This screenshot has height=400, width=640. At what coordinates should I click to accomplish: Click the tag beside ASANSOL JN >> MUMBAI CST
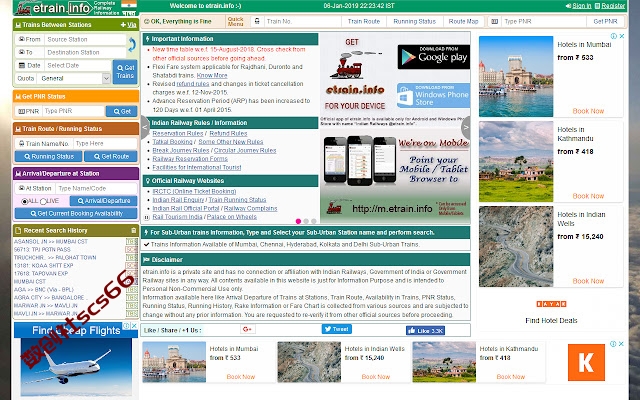pos(132,242)
